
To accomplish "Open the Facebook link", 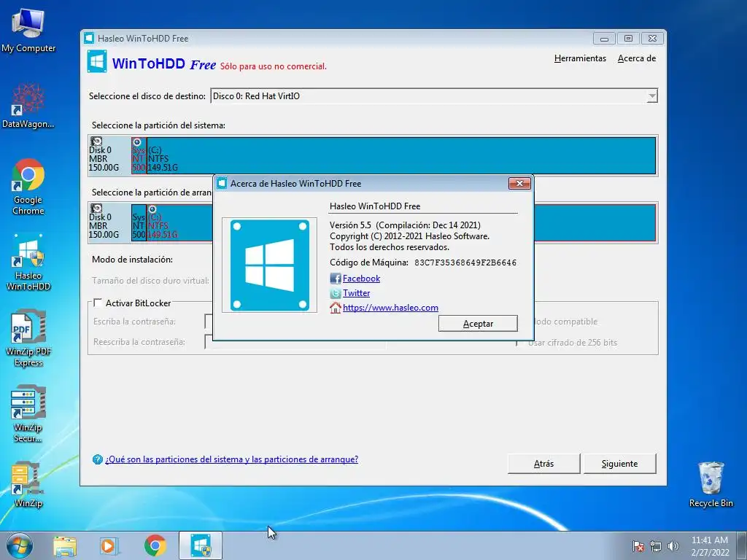I will [x=361, y=279].
